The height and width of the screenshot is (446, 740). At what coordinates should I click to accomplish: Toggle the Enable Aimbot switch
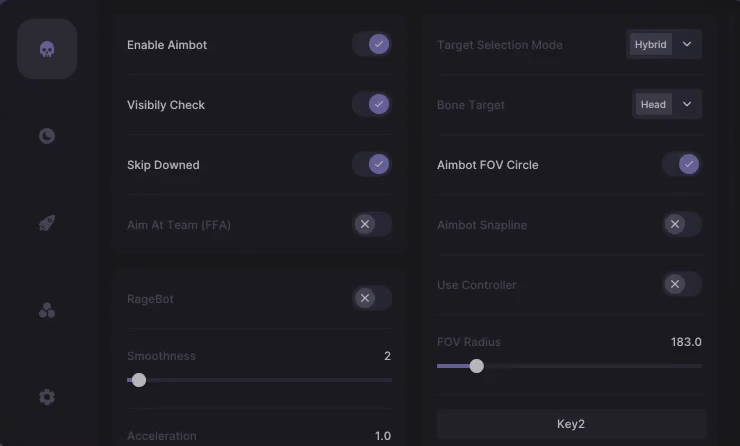(371, 44)
